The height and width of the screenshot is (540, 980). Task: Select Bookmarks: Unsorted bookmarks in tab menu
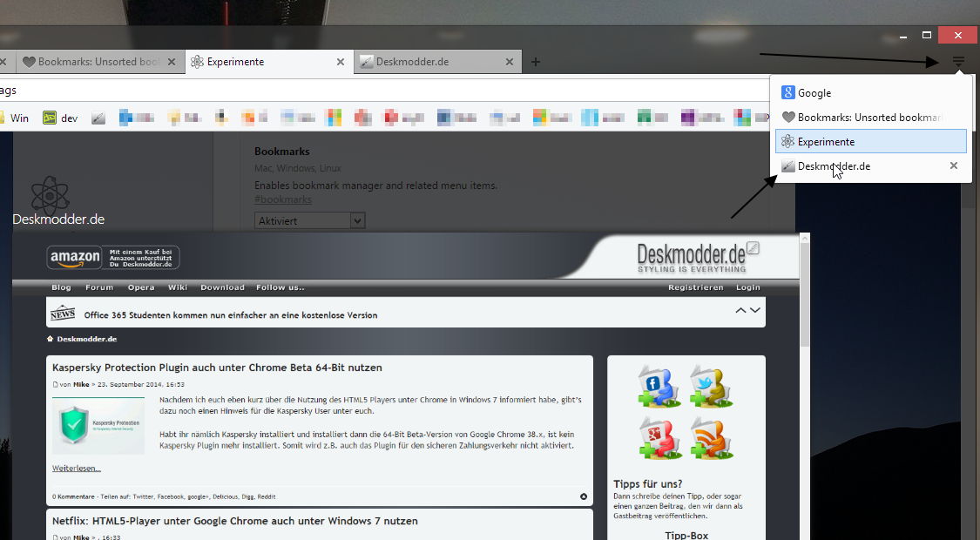click(870, 118)
